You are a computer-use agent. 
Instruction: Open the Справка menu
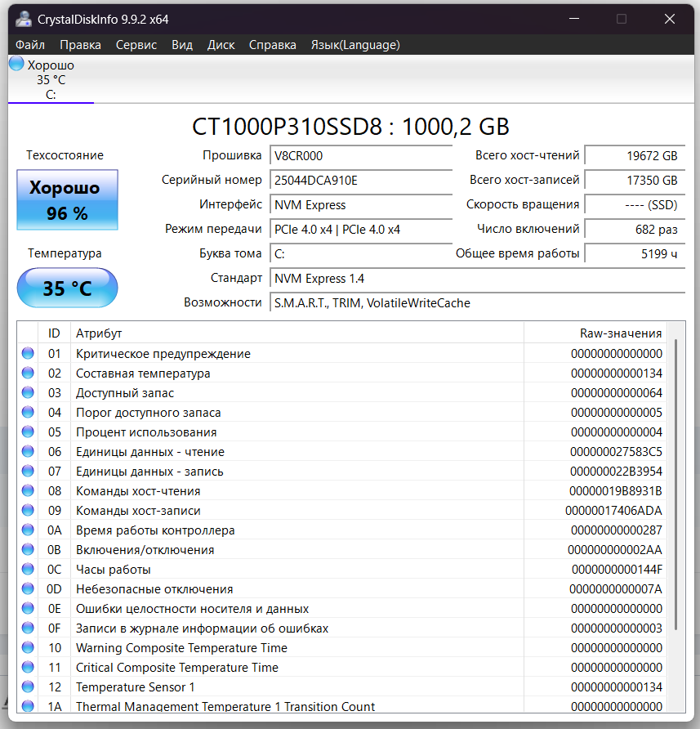tap(272, 45)
